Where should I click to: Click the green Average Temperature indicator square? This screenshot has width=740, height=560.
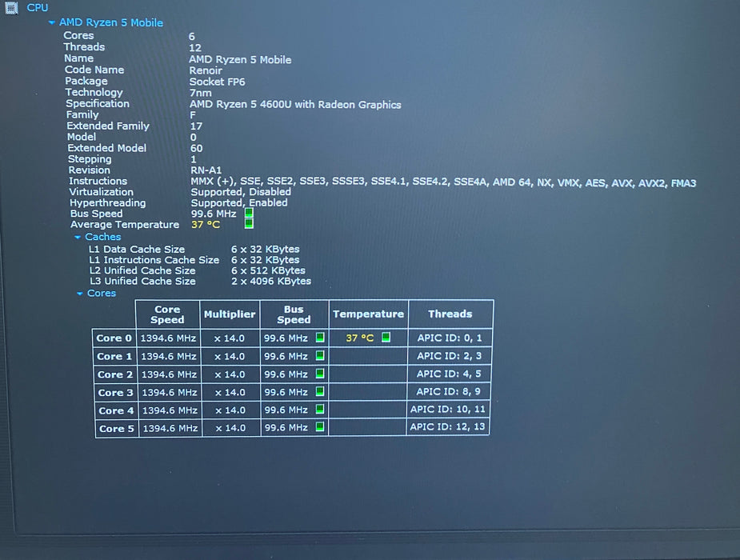249,224
